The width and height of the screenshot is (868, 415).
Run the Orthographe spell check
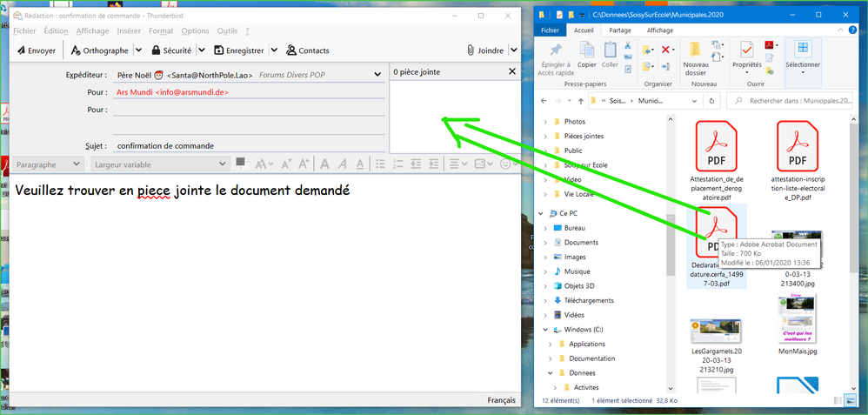click(x=99, y=50)
